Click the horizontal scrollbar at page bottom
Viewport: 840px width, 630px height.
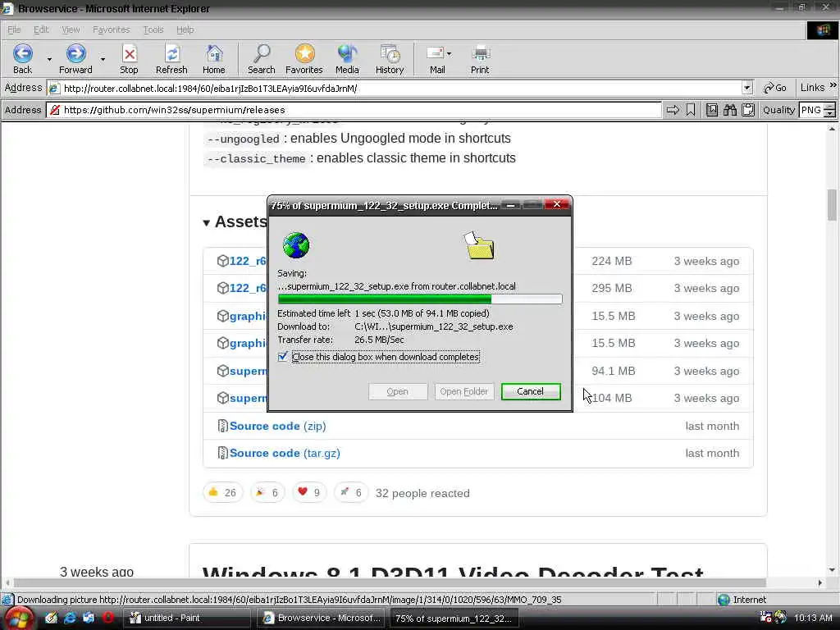390,582
